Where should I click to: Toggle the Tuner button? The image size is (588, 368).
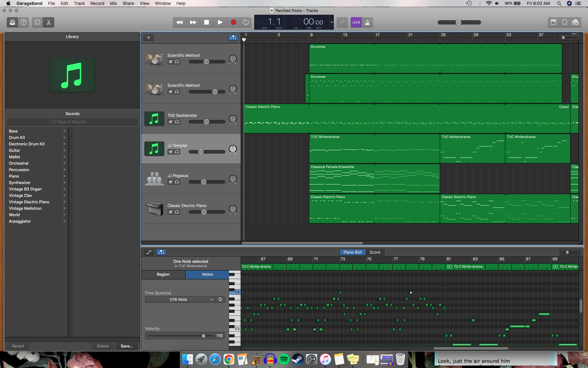point(342,22)
